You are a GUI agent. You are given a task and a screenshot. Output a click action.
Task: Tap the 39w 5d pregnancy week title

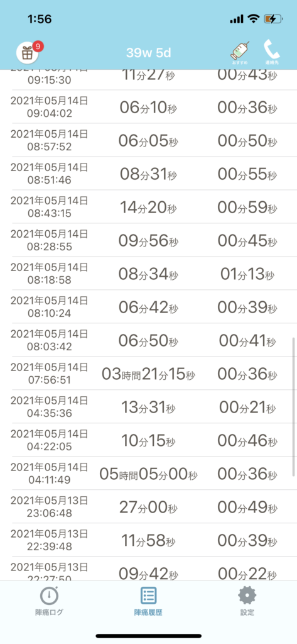point(148,53)
